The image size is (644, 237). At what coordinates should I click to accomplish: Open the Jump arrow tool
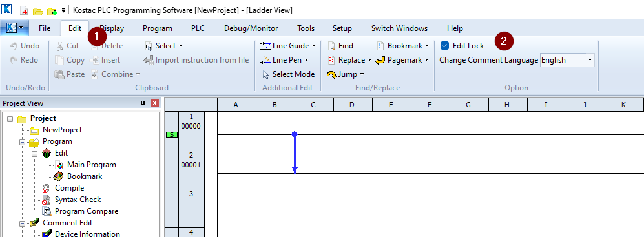tap(331, 74)
